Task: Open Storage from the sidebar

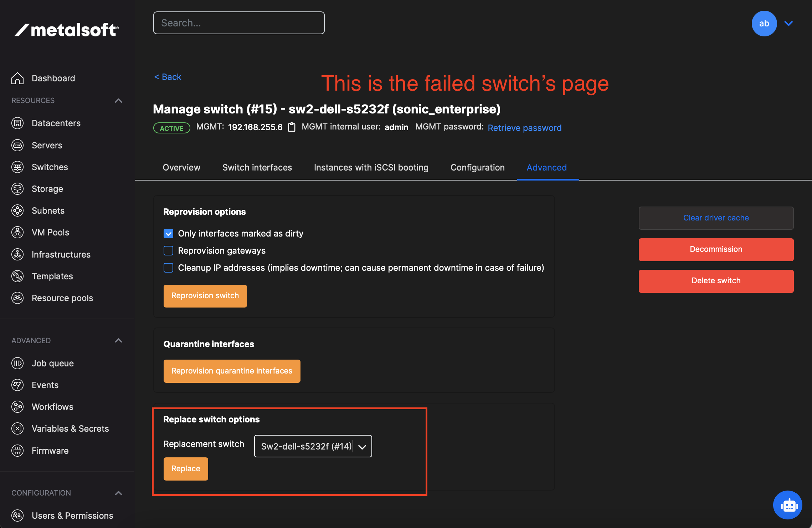Action: pyautogui.click(x=47, y=189)
